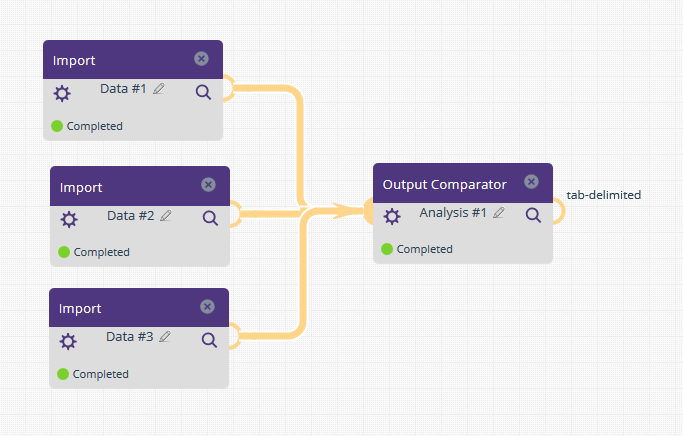This screenshot has height=436, width=683.
Task: Open settings gear on Data #1 node
Action: coord(62,94)
